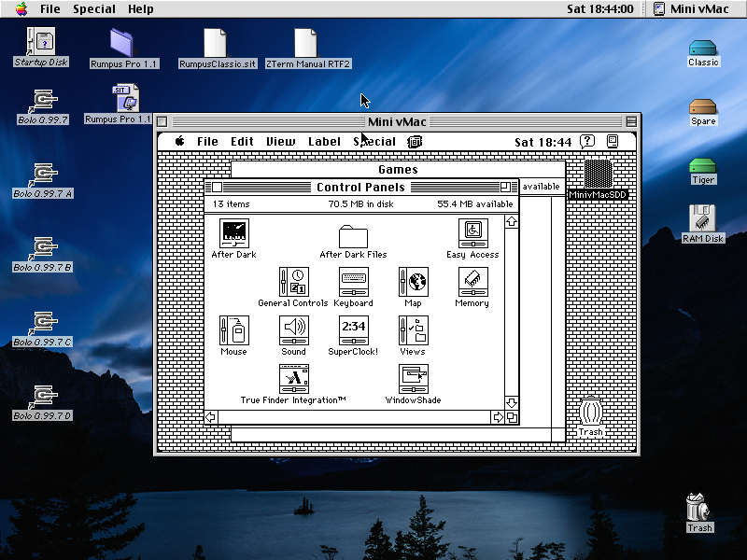The height and width of the screenshot is (560, 747).
Task: Open the Label menu in Mini vMac
Action: (x=324, y=142)
